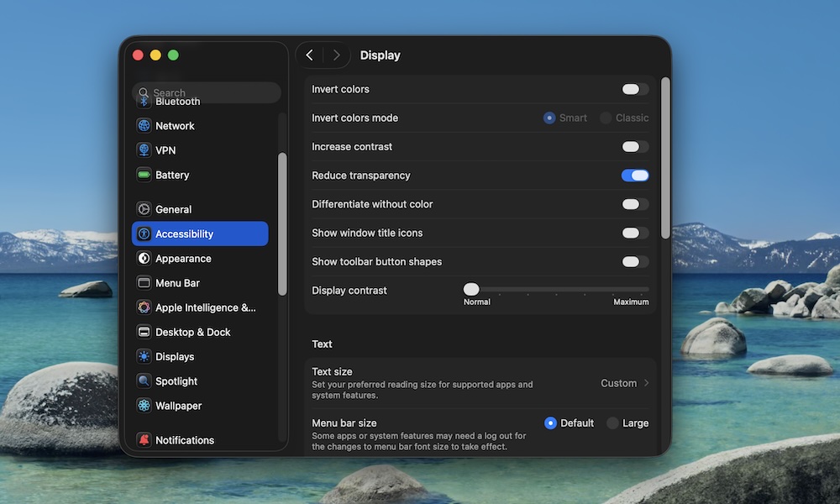Go back using the back arrow

click(x=309, y=55)
